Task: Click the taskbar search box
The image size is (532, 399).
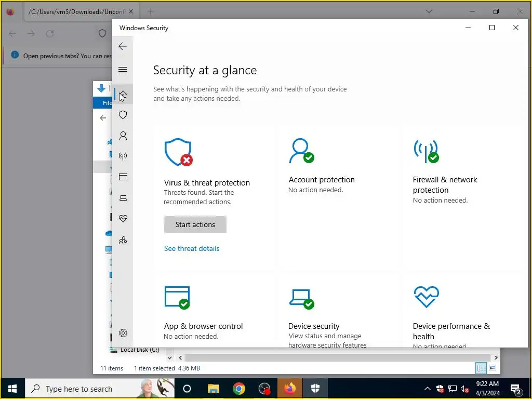Action: (x=100, y=389)
